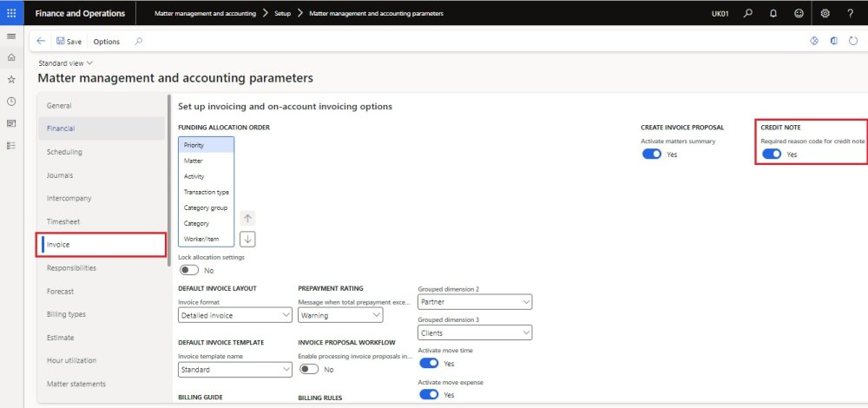Click the diamond-shaped apps icon on right
The image size is (868, 408).
pos(814,41)
